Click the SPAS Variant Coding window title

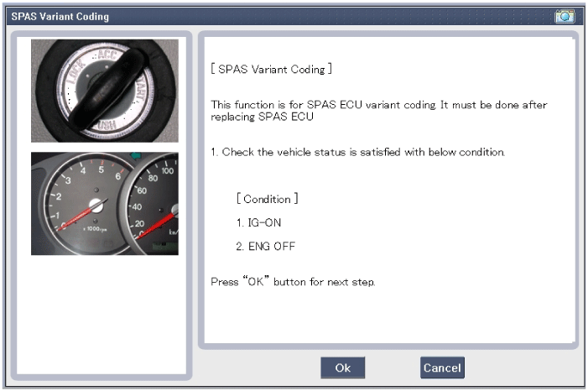point(60,16)
